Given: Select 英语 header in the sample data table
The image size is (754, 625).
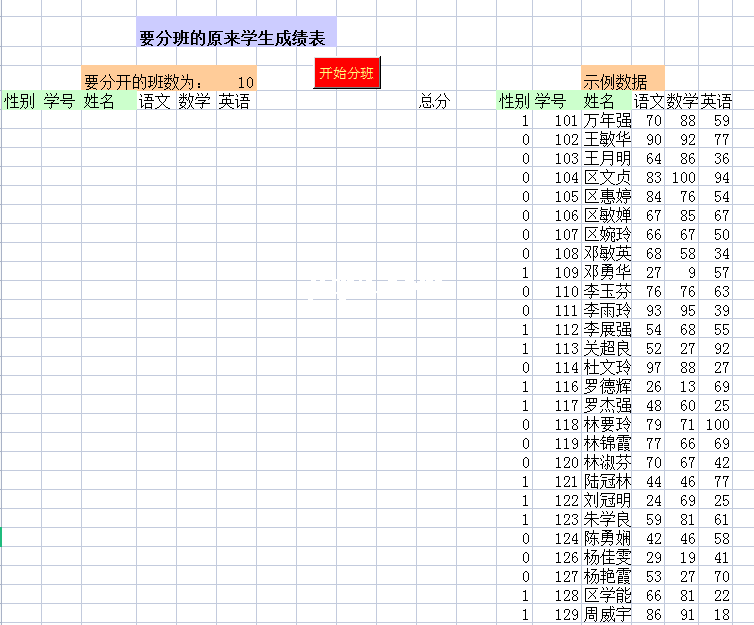Looking at the screenshot, I should coord(716,101).
